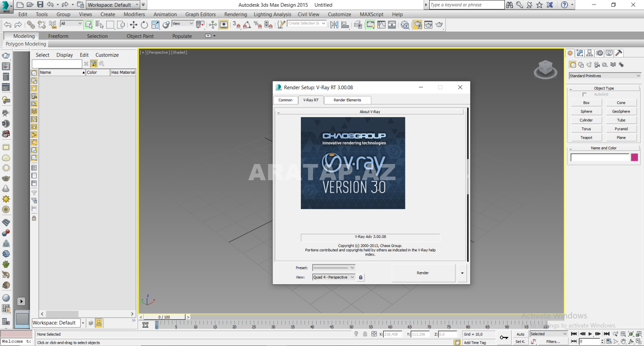Toggle 3D Snaps in the toolbar
The image size is (644, 346).
point(237,25)
